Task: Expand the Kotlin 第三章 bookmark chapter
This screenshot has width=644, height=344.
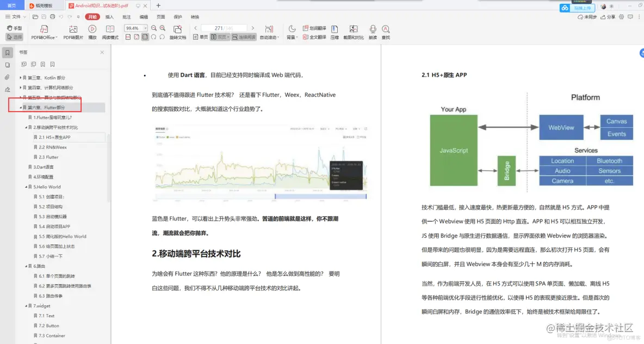Action: tap(21, 77)
